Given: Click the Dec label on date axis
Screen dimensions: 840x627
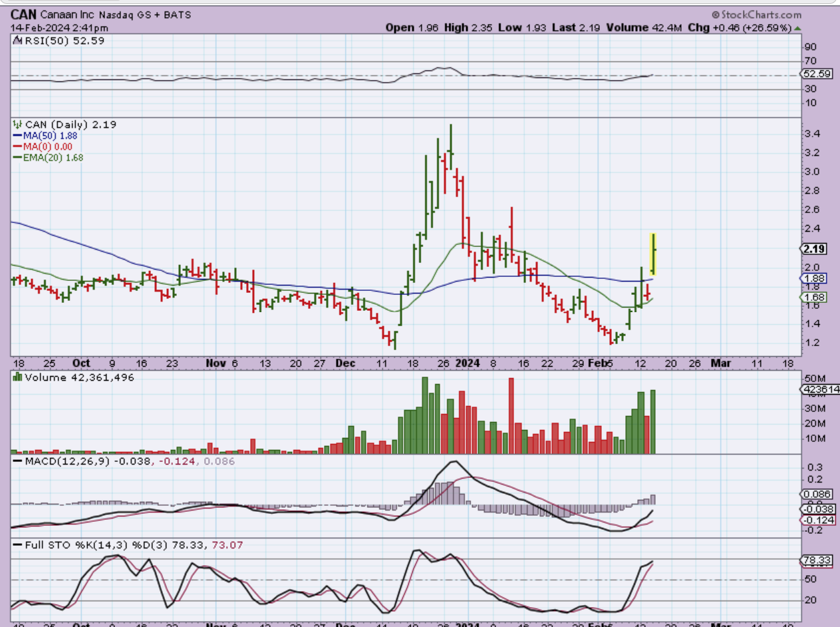Looking at the screenshot, I should (x=345, y=363).
